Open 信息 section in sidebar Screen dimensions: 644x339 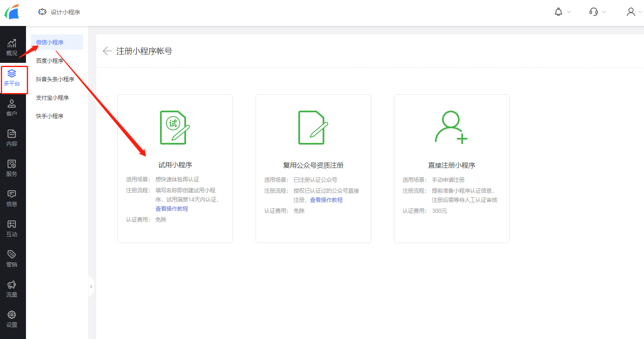12,199
